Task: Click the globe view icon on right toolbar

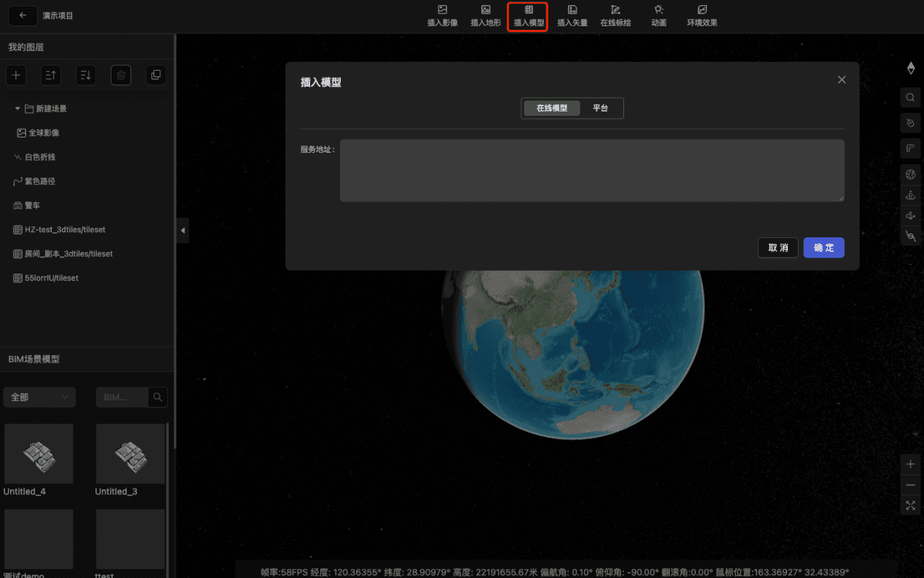Action: coord(910,174)
